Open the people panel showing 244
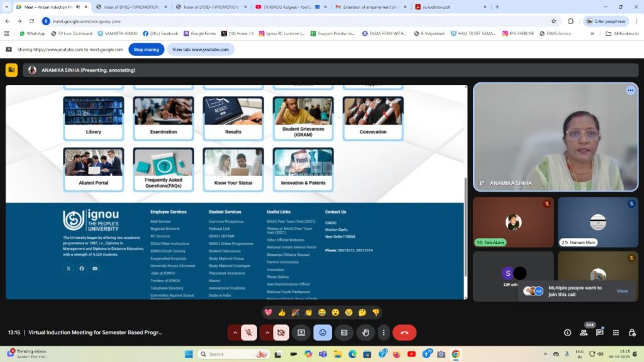 tap(584, 332)
